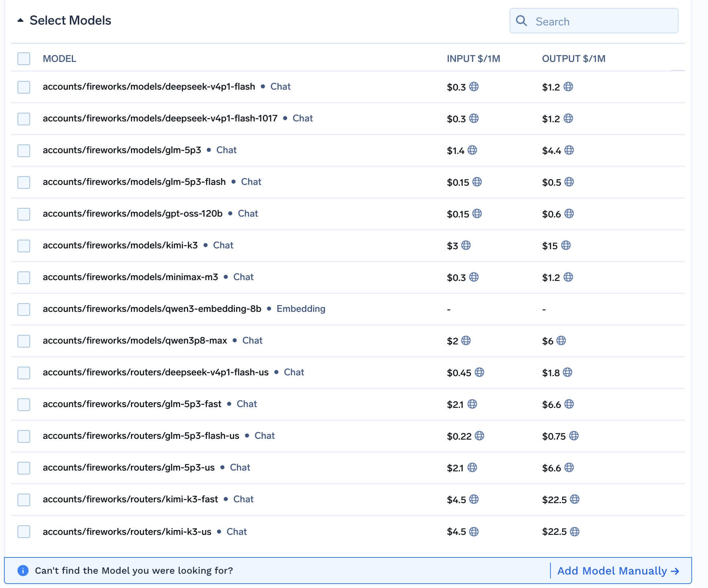
Task: Click globe icon beside $0.6 output price
Action: tap(569, 213)
